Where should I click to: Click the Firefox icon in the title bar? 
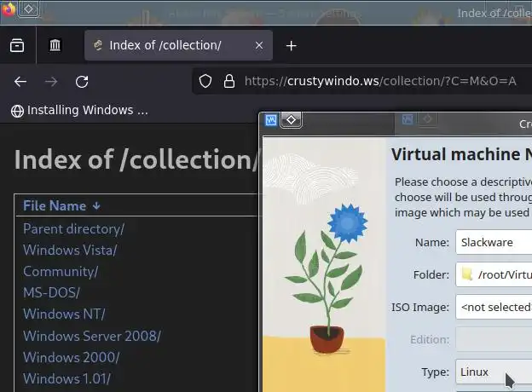coord(9,9)
